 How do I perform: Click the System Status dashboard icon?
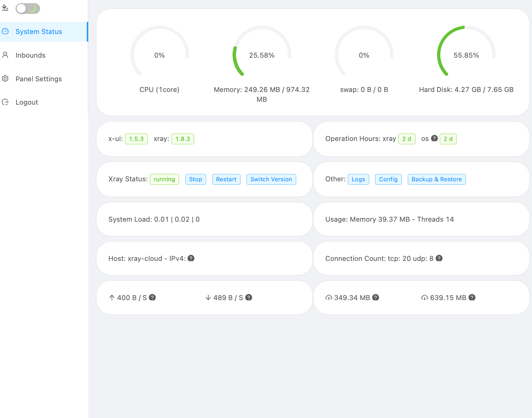coord(5,31)
